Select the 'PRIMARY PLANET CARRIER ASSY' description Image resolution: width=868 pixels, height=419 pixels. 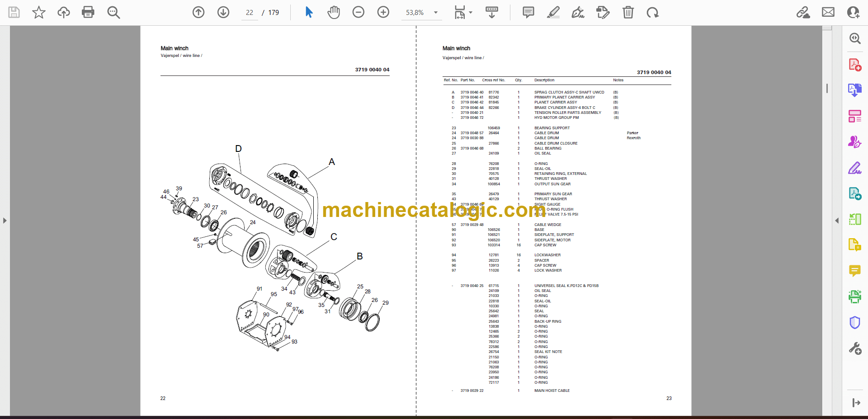[x=565, y=97]
